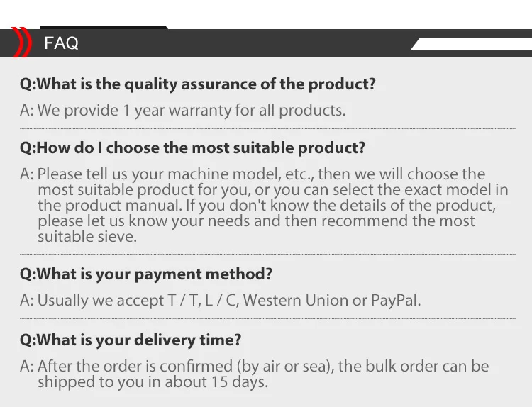Screen dimensions: 532x407
Task: Click the 'shipped to you in about 15 days' line
Action: (x=153, y=382)
